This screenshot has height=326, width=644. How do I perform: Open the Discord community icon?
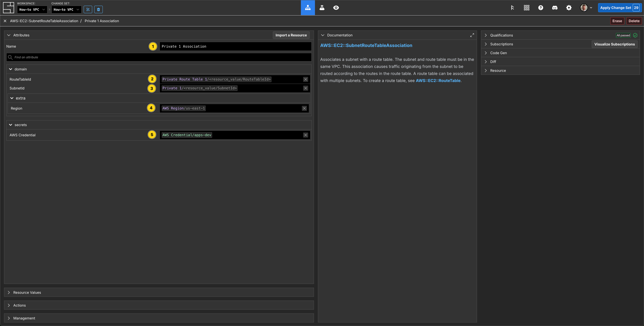point(555,8)
